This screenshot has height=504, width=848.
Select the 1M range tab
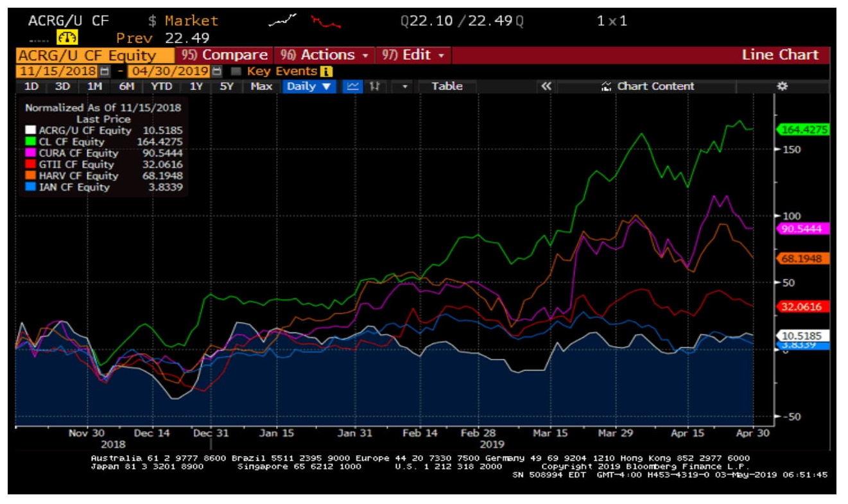pos(94,86)
